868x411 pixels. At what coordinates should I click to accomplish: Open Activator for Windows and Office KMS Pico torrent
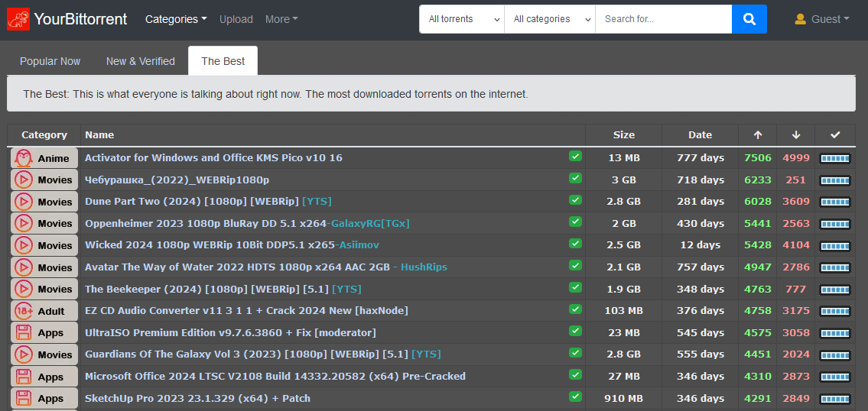[x=213, y=157]
